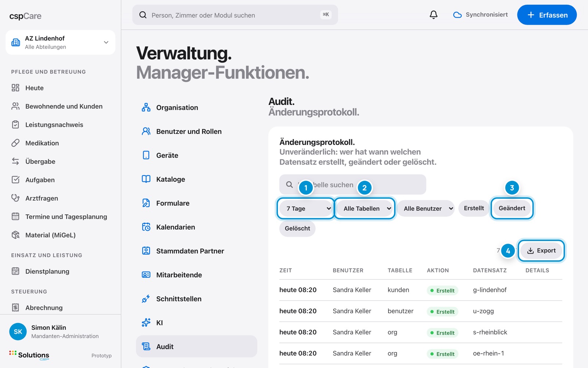
Task: Click the Erfassen button
Action: point(547,15)
